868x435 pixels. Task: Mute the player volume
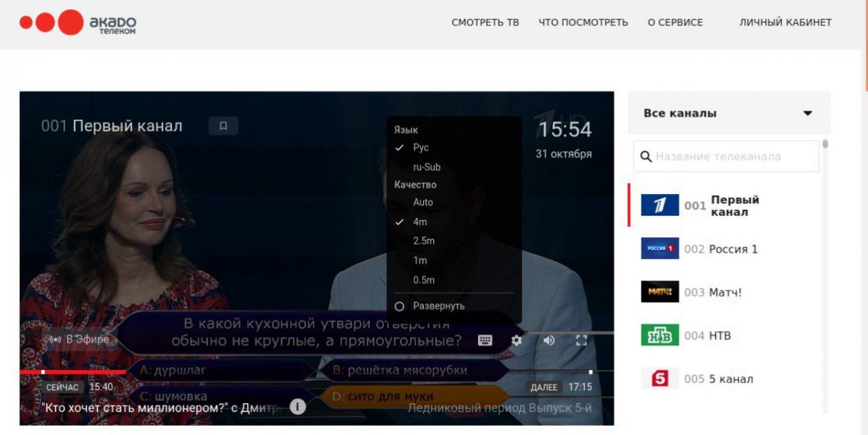coord(549,340)
